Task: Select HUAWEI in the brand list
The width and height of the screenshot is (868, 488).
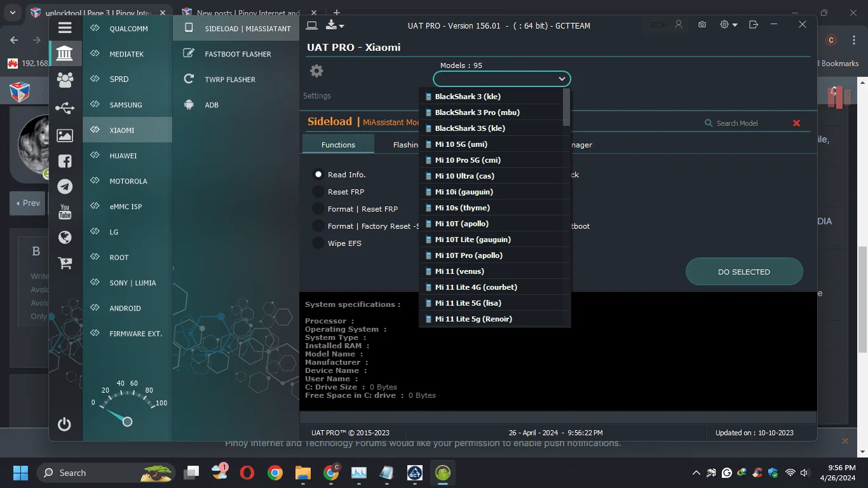Action: [127, 156]
